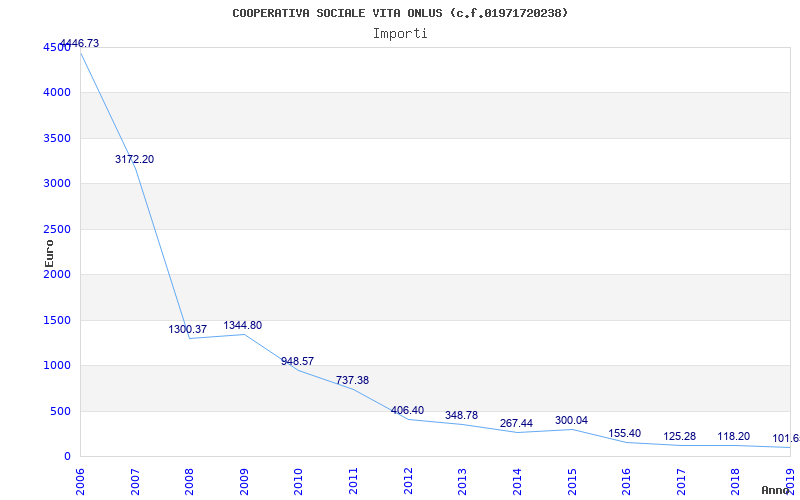
Task: Select the 300.04 data label
Action: coord(571,420)
